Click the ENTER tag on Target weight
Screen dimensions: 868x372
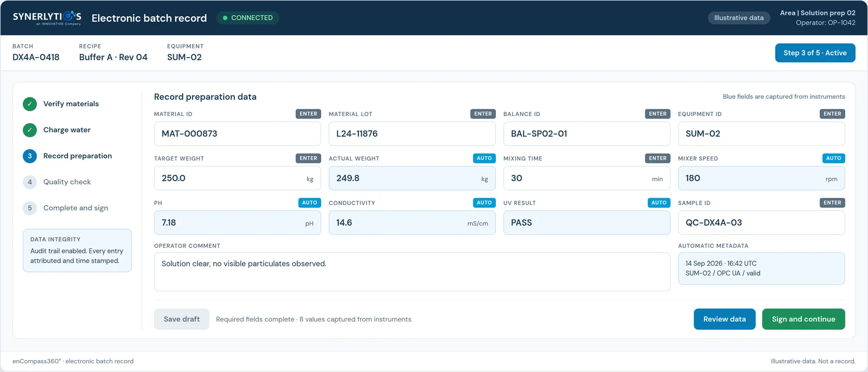308,158
